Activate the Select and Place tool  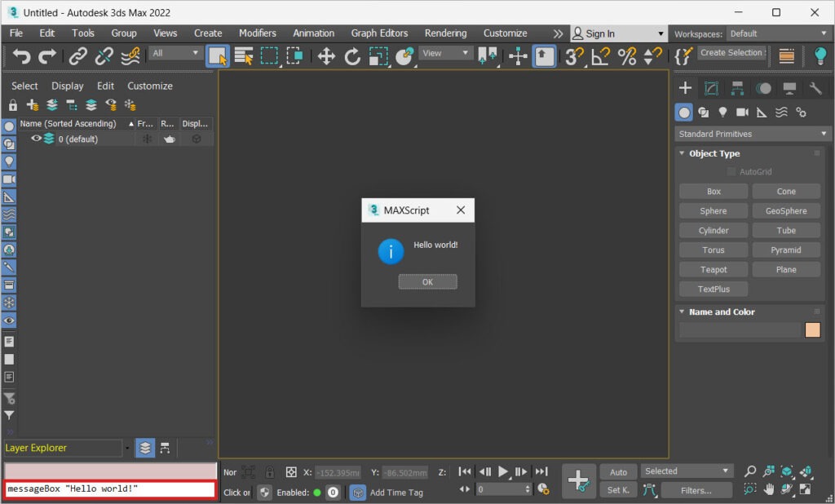[404, 56]
